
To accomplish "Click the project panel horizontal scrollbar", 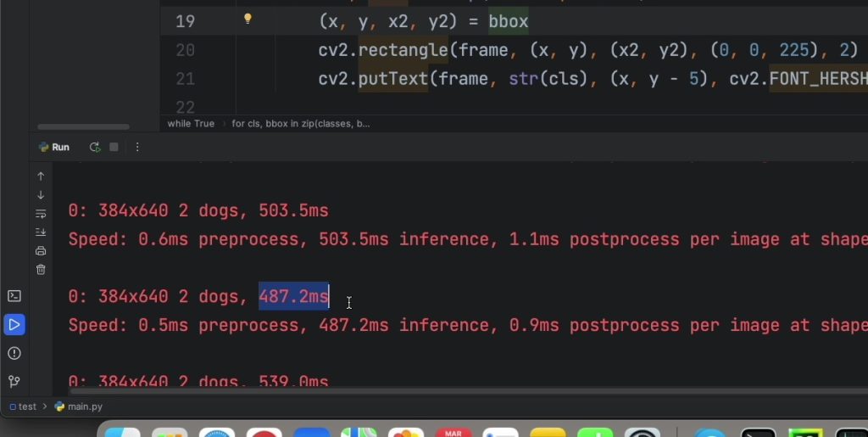I will [x=83, y=126].
